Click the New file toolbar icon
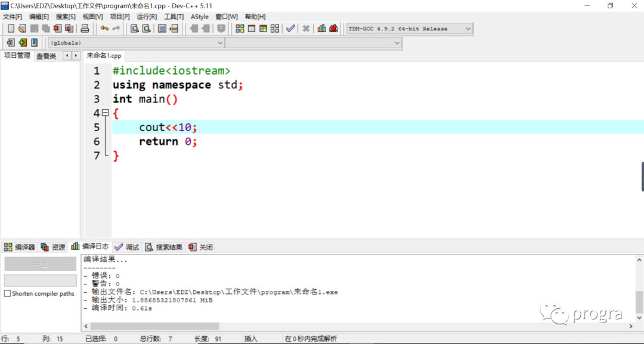Screen dimensions: 644x344 point(11,29)
